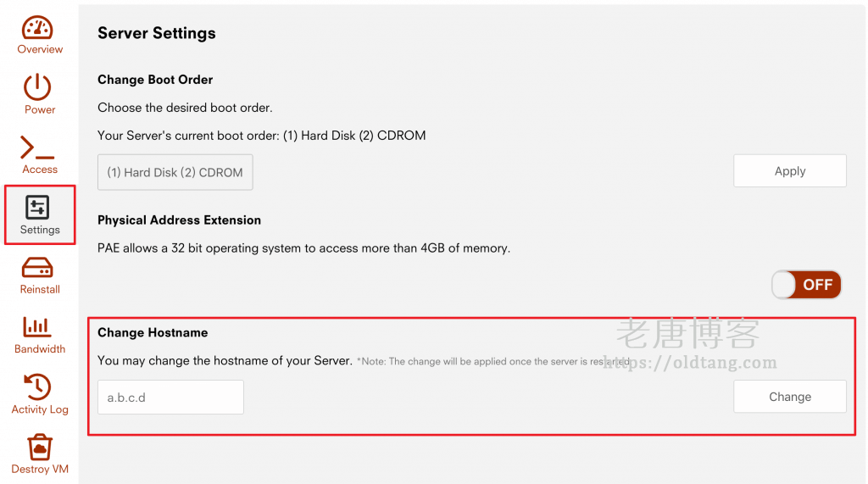Viewport: 868px width, 484px height.
Task: Open the Access terminal prompt icon
Action: 38,147
